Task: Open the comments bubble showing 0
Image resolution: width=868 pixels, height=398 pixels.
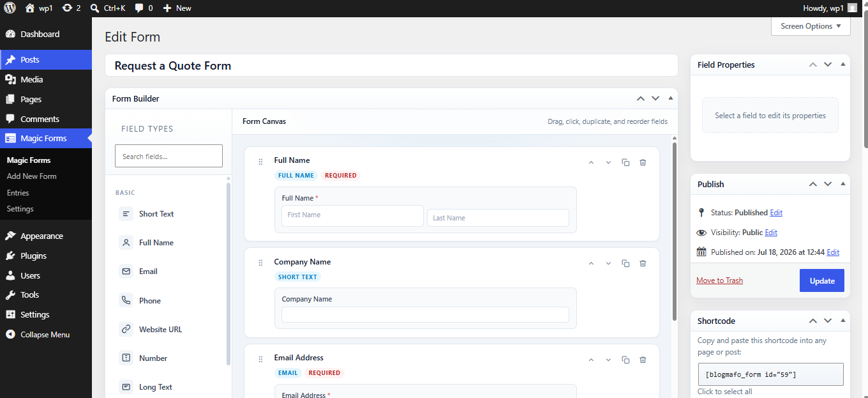Action: point(144,8)
